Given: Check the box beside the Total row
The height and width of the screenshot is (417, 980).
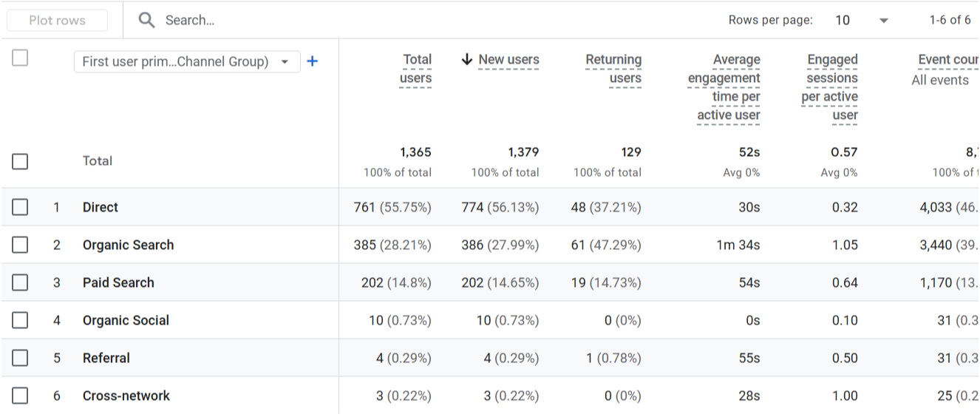Looking at the screenshot, I should click(x=20, y=161).
